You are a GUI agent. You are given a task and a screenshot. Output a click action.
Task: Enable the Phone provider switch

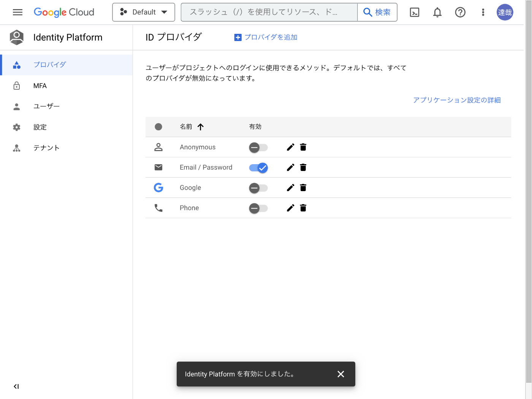pyautogui.click(x=258, y=208)
